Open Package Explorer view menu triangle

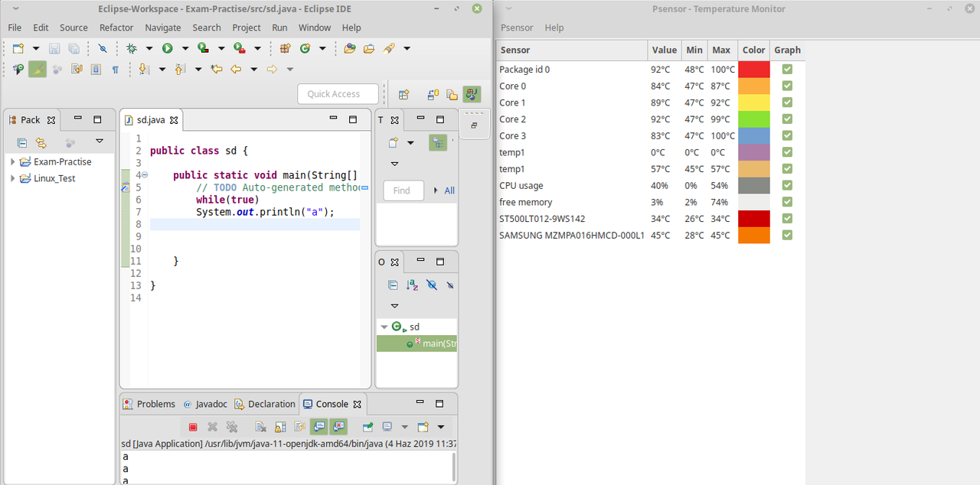pos(100,142)
